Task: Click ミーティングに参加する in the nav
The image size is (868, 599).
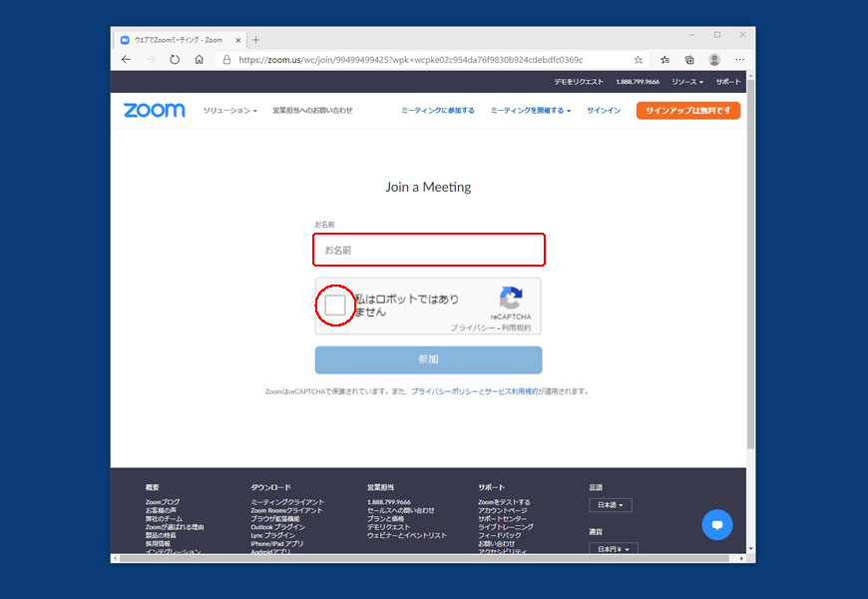Action: pos(438,110)
